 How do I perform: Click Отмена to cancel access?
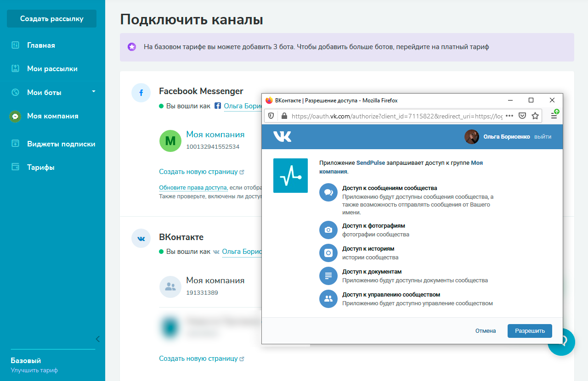[x=486, y=331]
